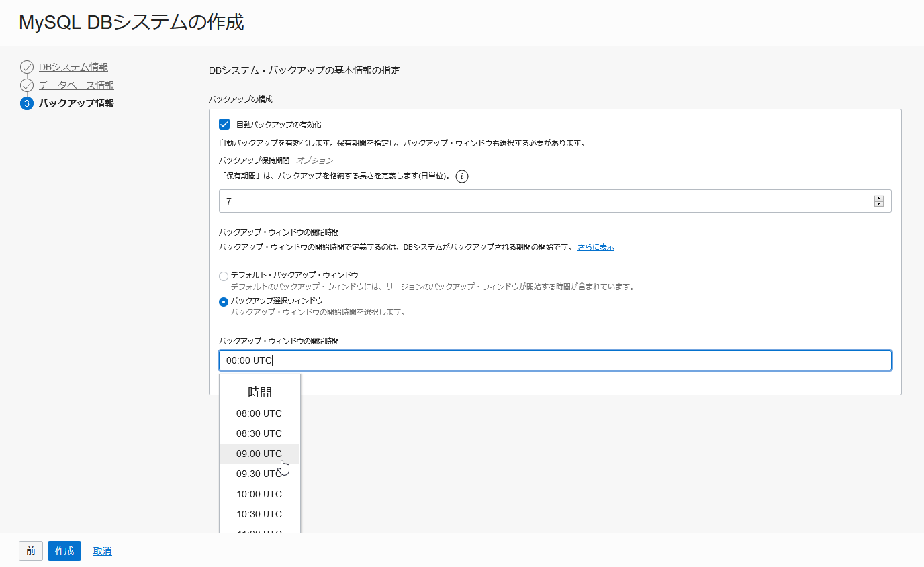Open the DBシステム情報 step link
This screenshot has height=567, width=924.
73,67
